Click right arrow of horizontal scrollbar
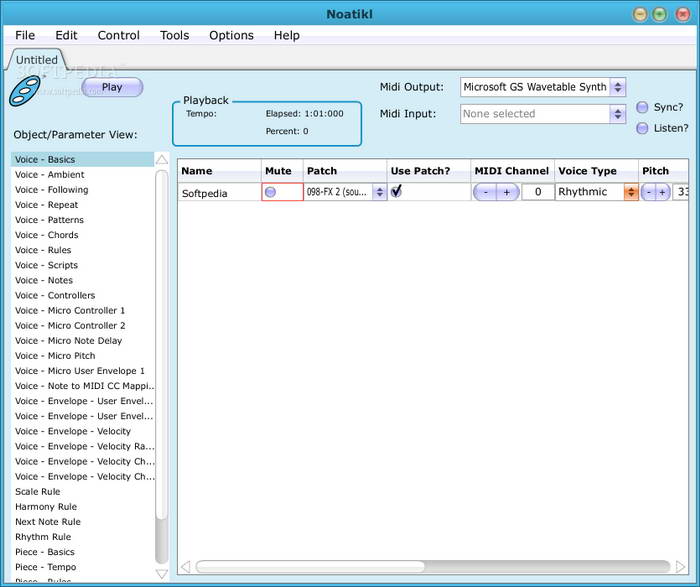The height and width of the screenshot is (587, 700). (x=681, y=567)
